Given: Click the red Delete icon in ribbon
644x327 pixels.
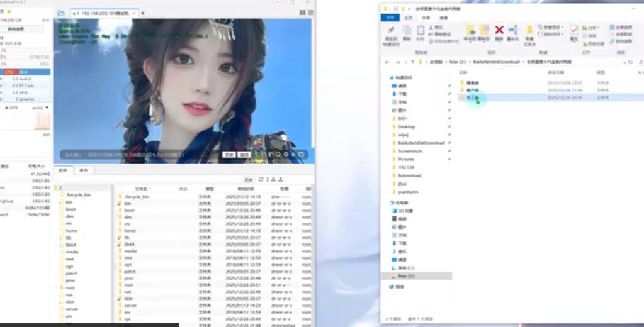Looking at the screenshot, I should pos(499,30).
